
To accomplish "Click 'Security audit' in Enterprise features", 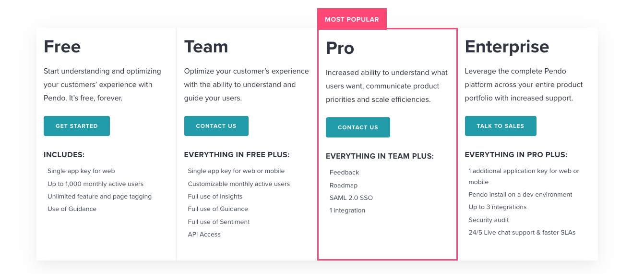I will [489, 220].
